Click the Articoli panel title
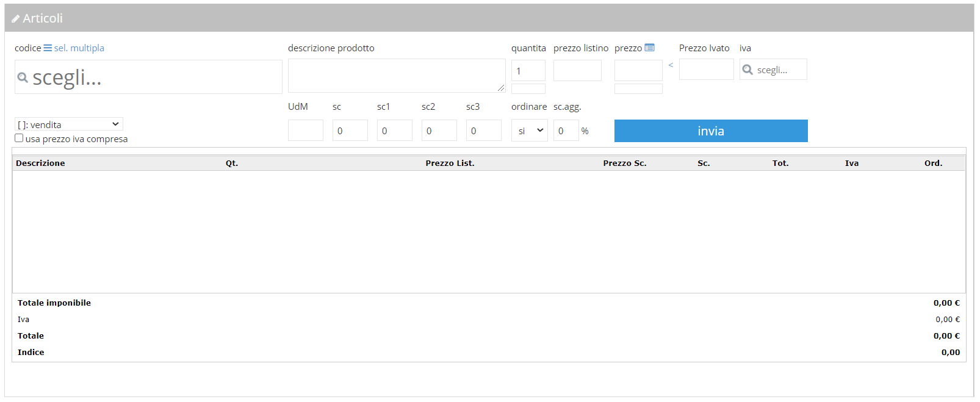 (x=43, y=18)
